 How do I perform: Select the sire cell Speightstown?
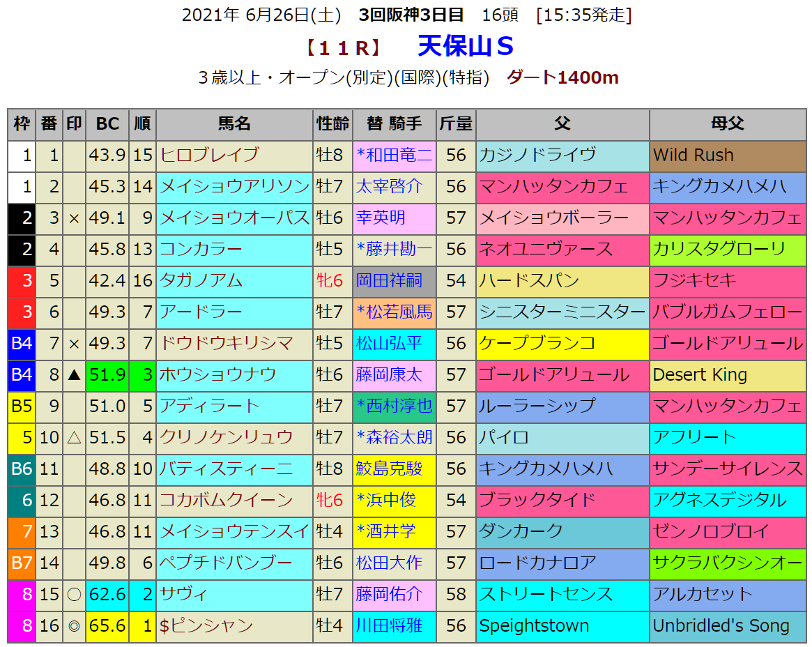click(534, 625)
